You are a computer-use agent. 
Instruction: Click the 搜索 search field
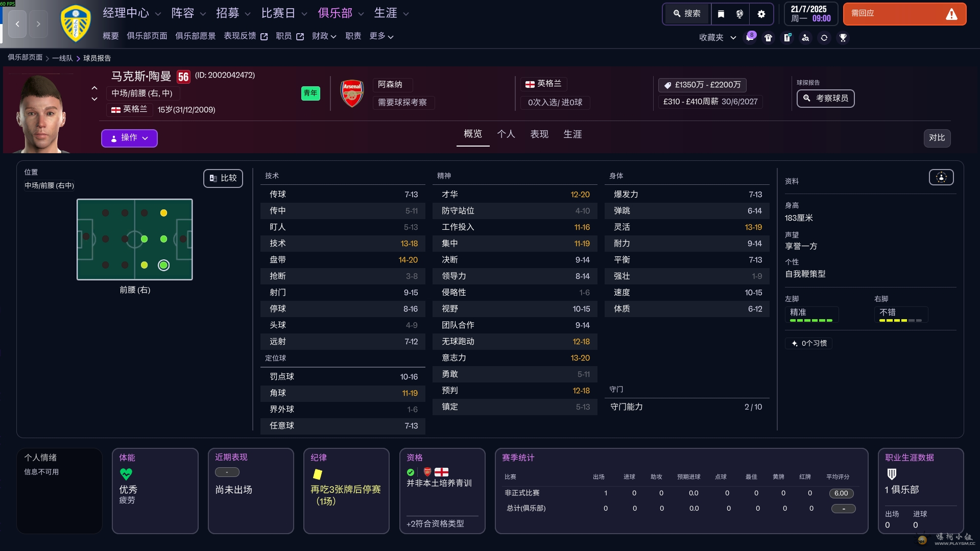point(687,14)
